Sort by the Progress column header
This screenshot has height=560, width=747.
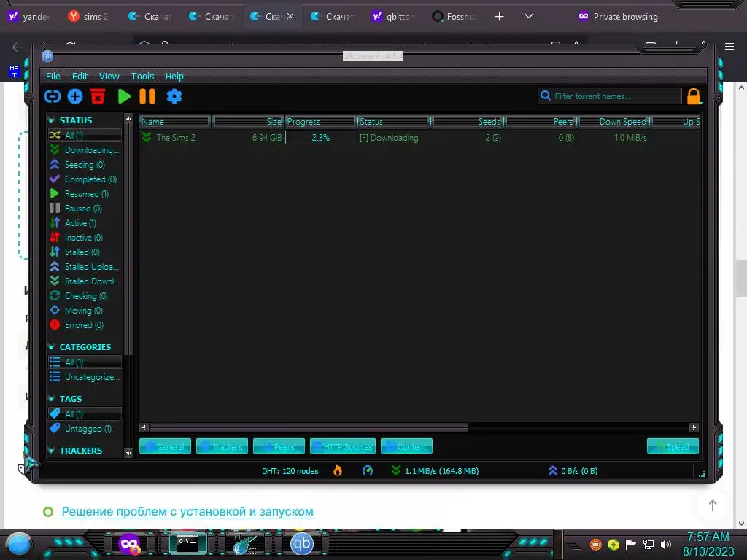(321, 122)
